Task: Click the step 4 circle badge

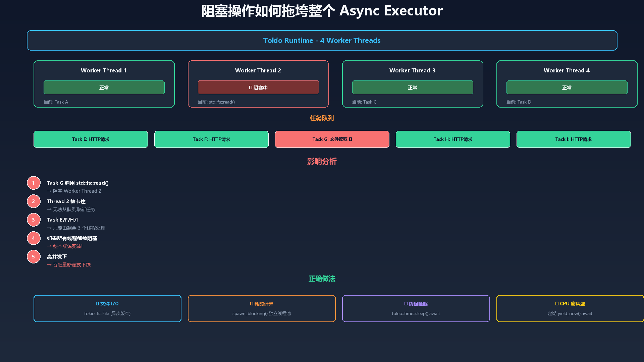Action: [34, 238]
